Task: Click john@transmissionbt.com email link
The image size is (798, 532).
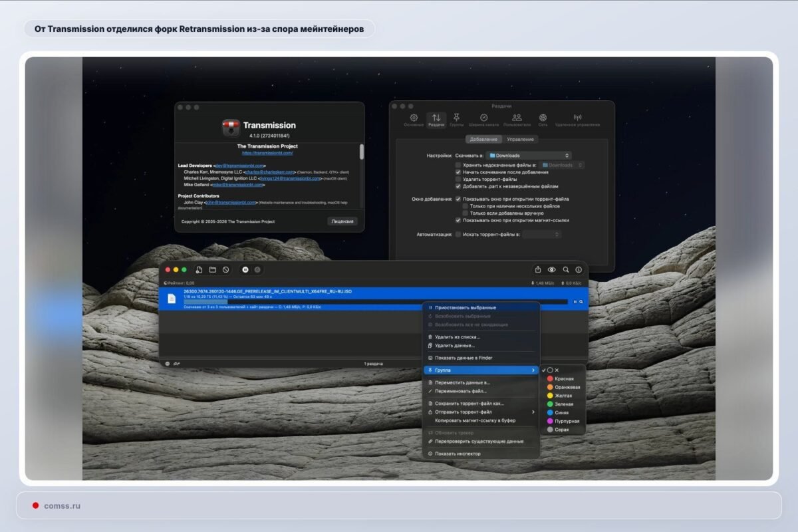Action: pos(231,203)
